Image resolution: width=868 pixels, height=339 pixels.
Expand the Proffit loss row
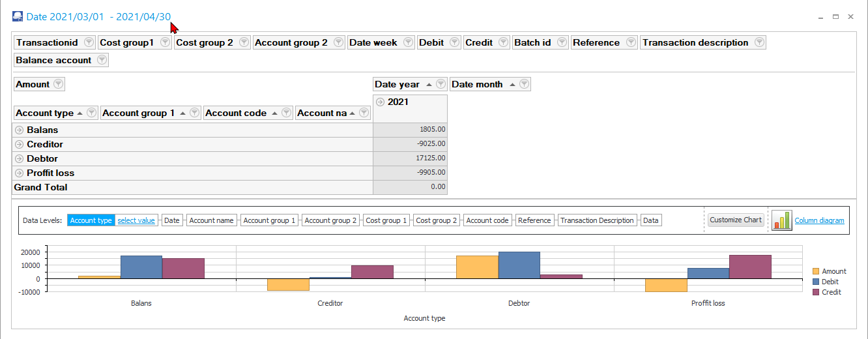click(x=20, y=173)
